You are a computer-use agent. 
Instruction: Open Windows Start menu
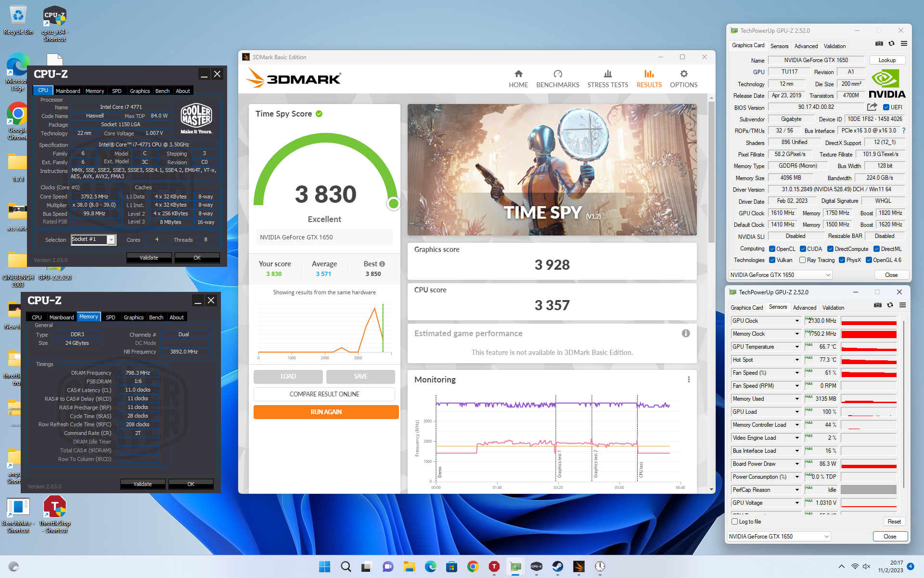point(325,566)
